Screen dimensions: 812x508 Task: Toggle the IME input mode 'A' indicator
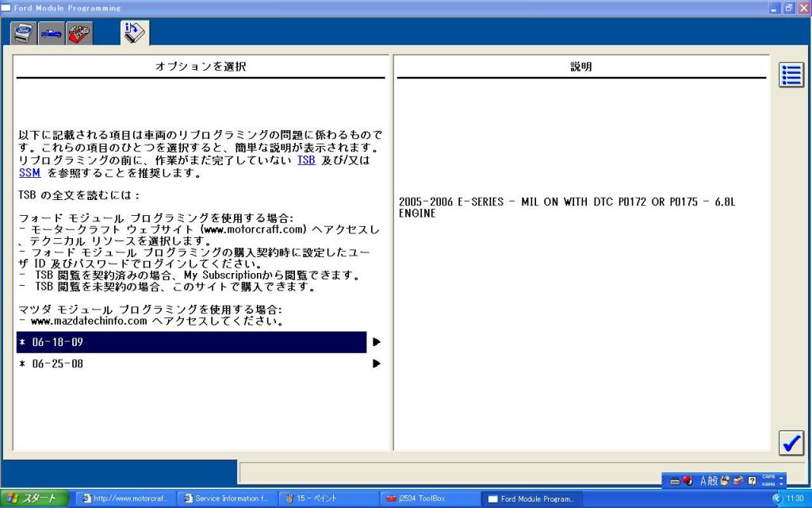703,480
